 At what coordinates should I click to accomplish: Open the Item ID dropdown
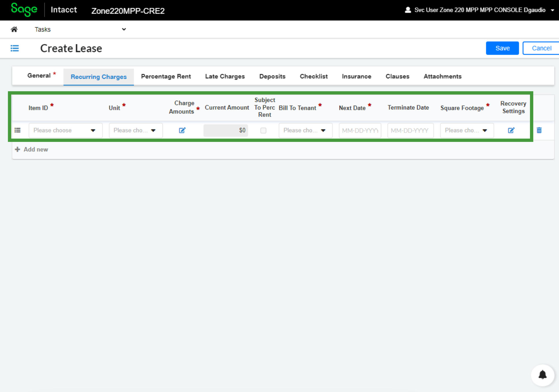click(x=65, y=130)
